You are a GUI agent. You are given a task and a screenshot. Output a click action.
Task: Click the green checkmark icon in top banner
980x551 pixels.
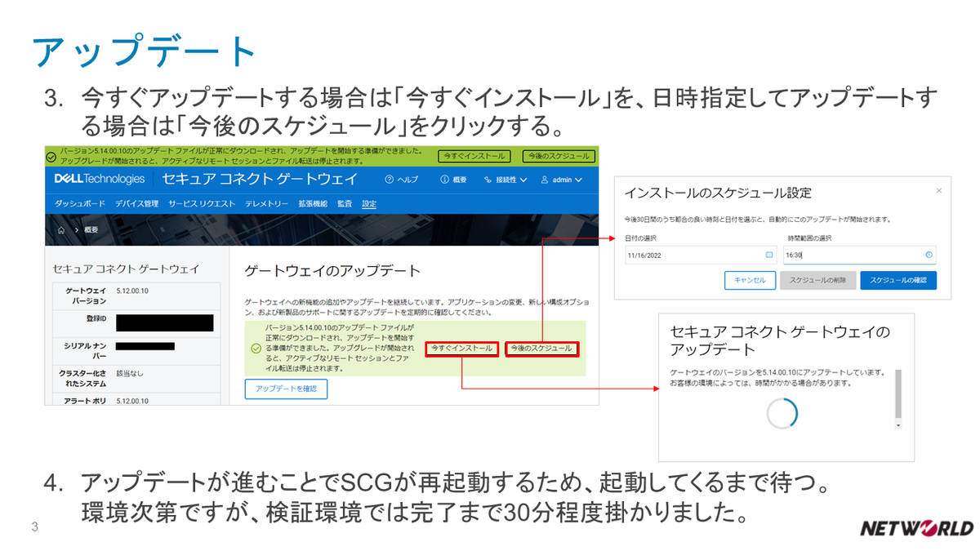pos(51,155)
